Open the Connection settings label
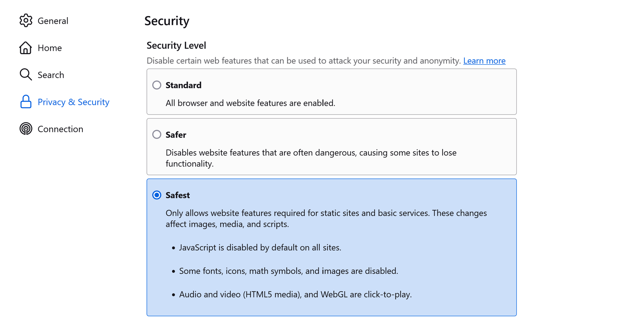Image resolution: width=644 pixels, height=319 pixels. (60, 129)
